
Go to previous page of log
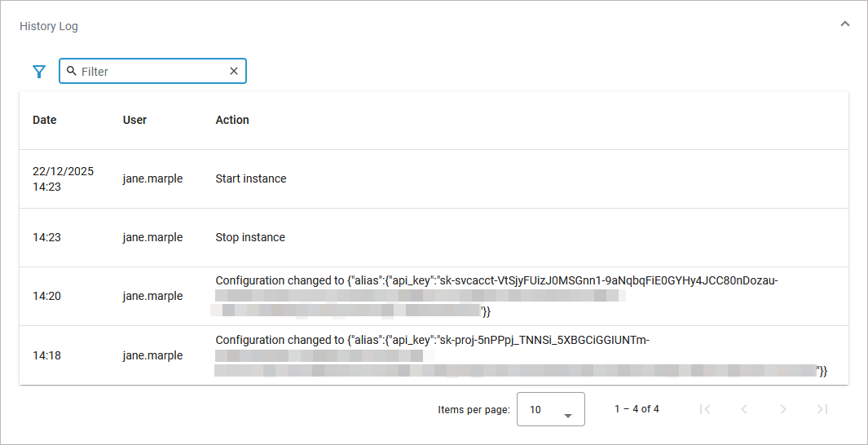click(x=744, y=409)
